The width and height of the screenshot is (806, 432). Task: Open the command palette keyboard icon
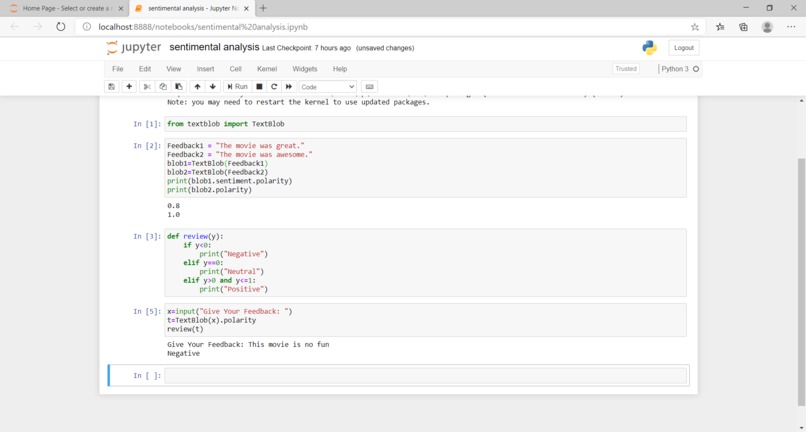coord(370,87)
